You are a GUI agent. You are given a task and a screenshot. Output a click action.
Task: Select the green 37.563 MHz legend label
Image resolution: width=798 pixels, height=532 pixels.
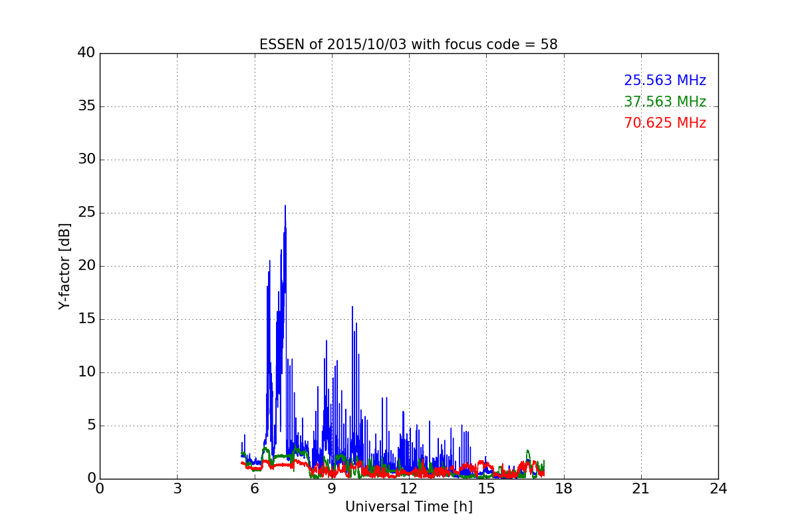pyautogui.click(x=665, y=102)
